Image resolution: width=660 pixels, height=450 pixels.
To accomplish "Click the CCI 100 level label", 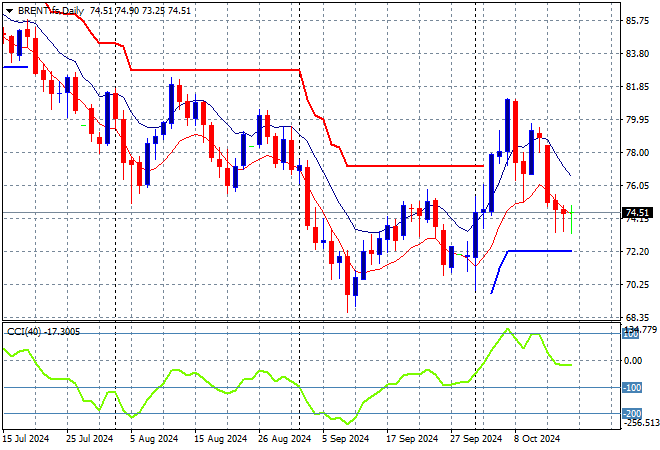I will click(x=631, y=334).
